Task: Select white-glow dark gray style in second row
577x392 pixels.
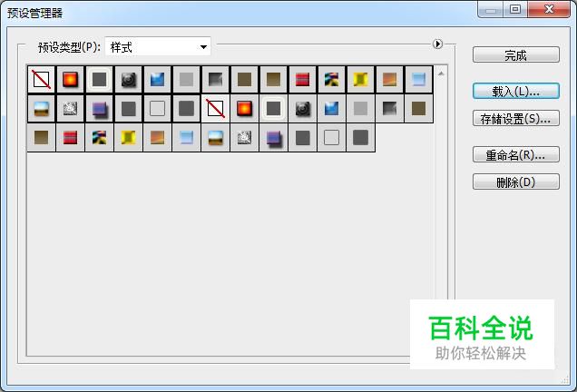Action: click(273, 109)
